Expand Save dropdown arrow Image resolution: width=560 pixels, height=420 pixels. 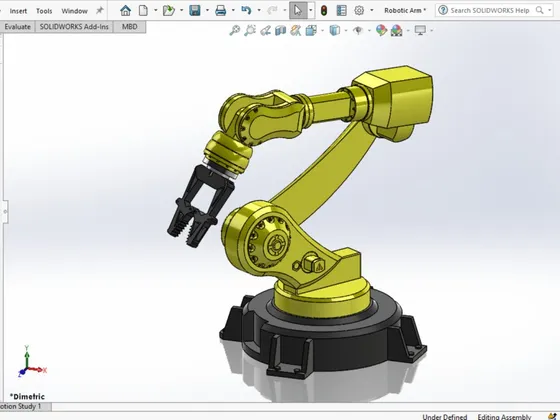(207, 11)
